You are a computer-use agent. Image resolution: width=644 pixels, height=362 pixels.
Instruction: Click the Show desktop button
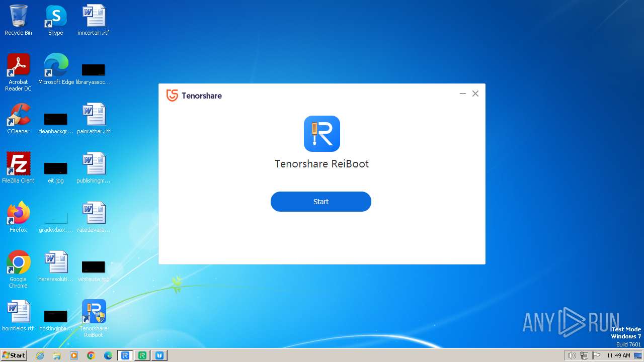click(x=639, y=355)
